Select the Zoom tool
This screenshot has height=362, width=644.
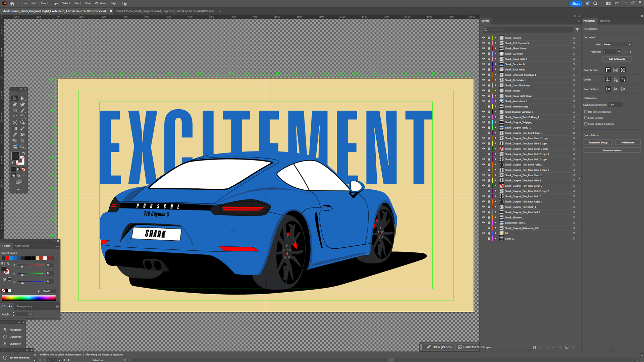tap(22, 147)
